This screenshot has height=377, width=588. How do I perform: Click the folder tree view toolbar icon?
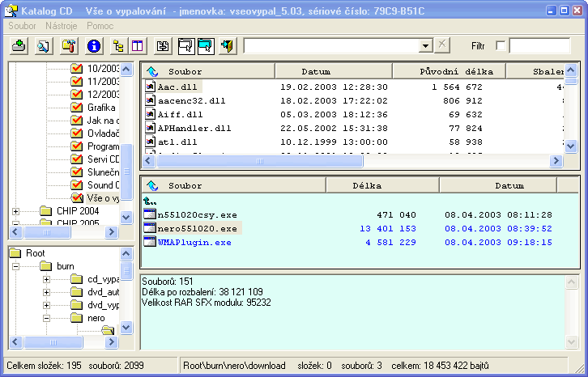pyautogui.click(x=118, y=46)
